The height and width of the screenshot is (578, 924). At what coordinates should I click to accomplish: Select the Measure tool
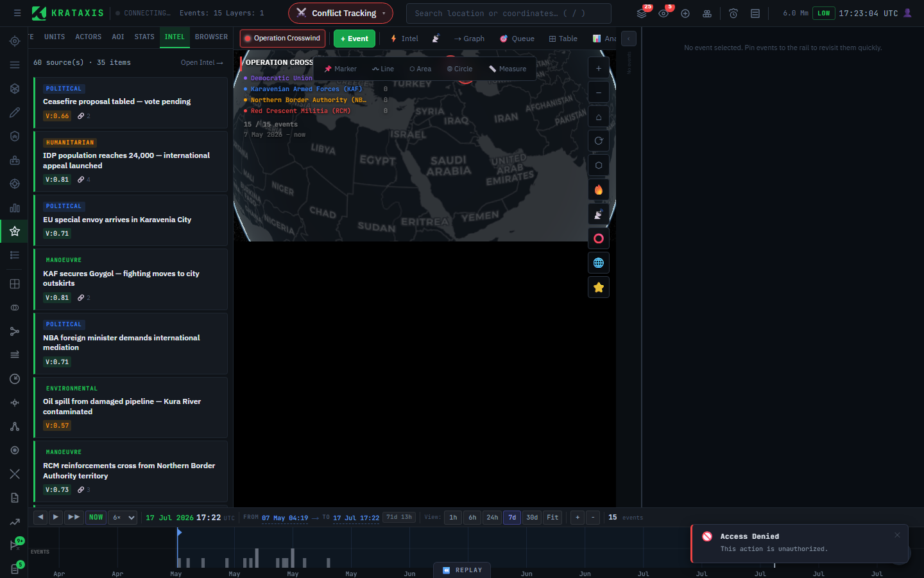point(508,69)
